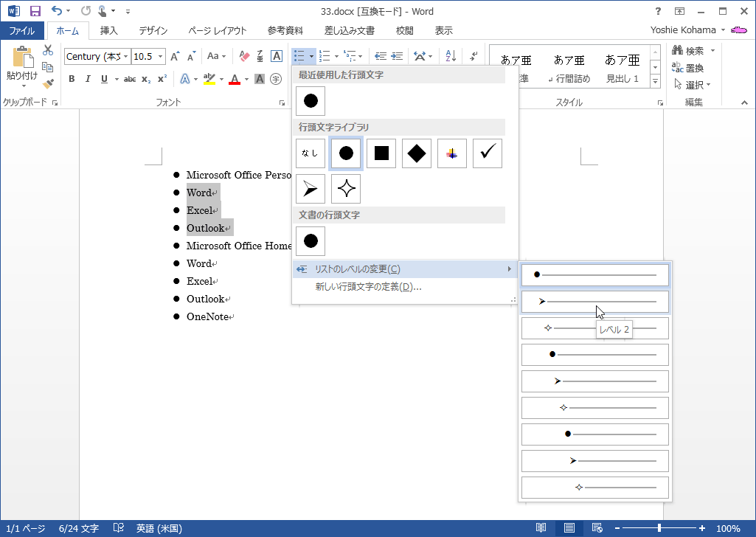Toggle Print Layout view in status bar

point(569,528)
